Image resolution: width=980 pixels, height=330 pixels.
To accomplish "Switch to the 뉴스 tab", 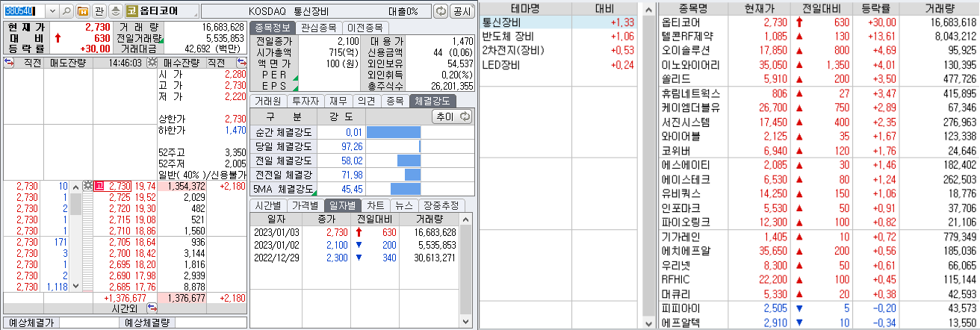I will pos(403,205).
